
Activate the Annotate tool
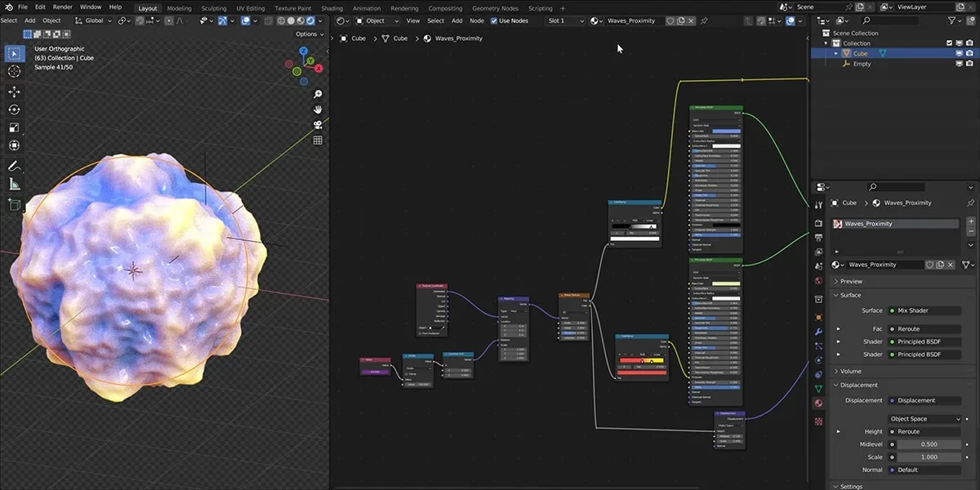(x=14, y=167)
